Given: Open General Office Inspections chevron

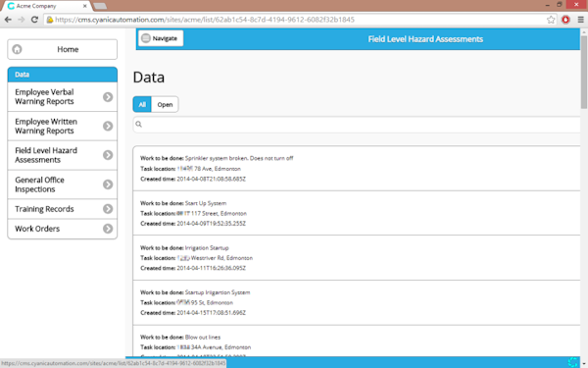Looking at the screenshot, I should (x=108, y=184).
